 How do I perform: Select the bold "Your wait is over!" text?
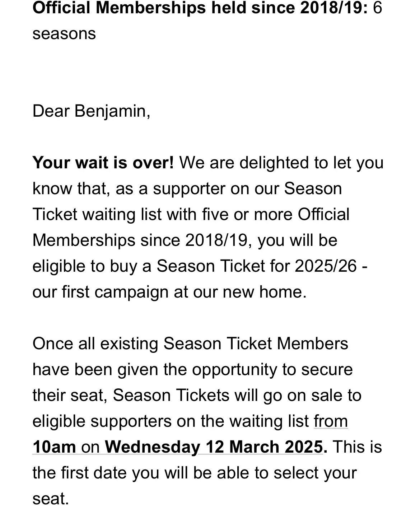[103, 163]
